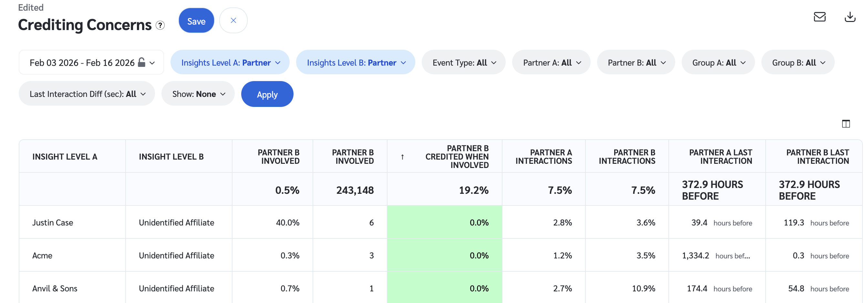Screen dimensions: 868x303
Task: Click the sort arrow on Credited When Involved
Action: click(402, 157)
